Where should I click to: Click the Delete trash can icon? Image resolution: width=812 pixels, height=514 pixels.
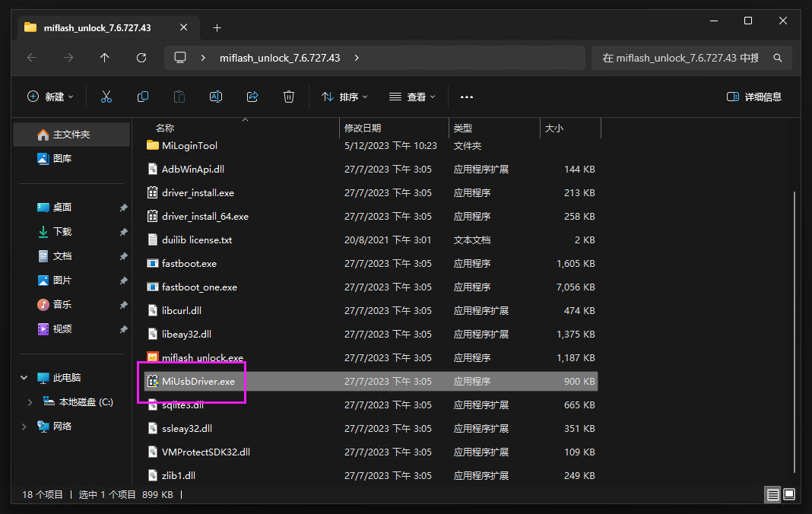click(x=289, y=97)
